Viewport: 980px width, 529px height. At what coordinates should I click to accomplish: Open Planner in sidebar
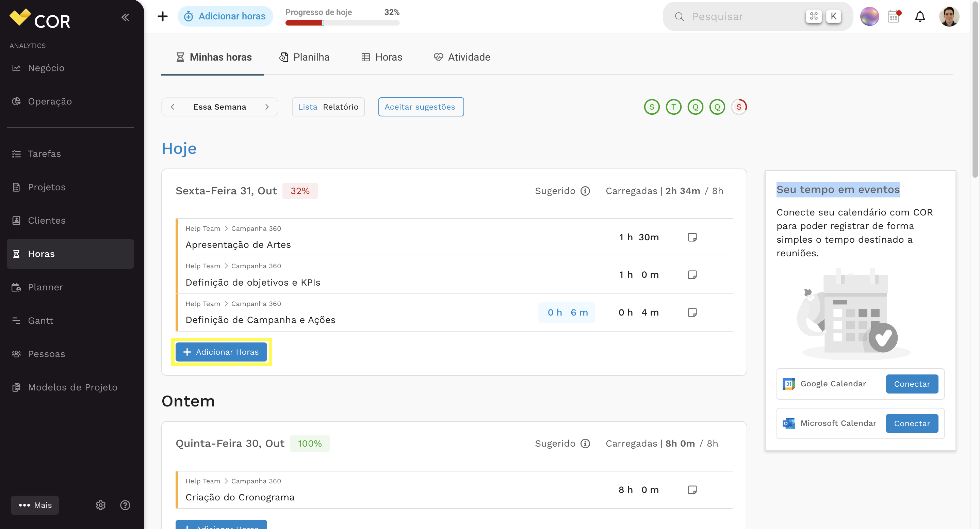[70, 287]
